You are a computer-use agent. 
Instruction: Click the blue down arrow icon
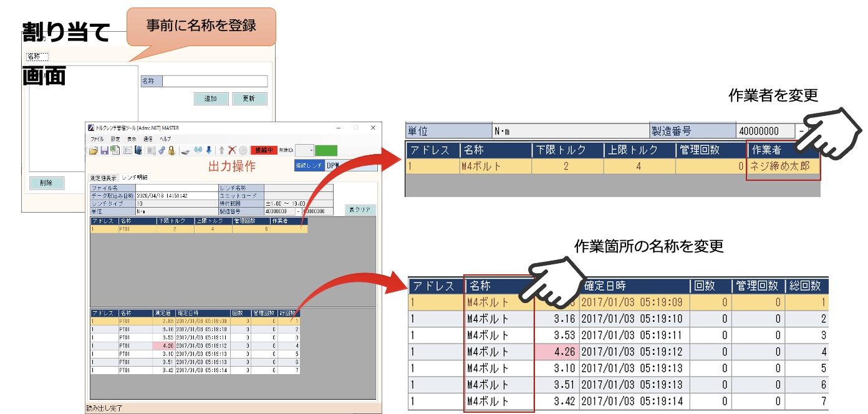(209, 150)
